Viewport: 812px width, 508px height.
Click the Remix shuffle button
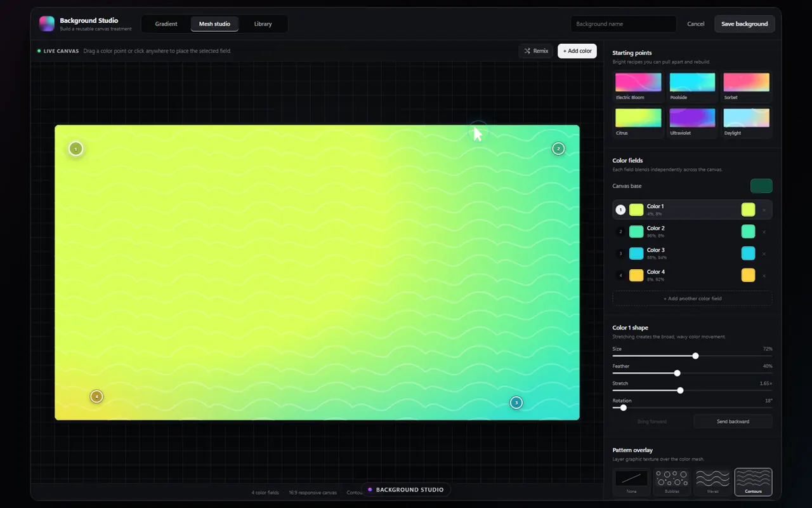(x=536, y=51)
